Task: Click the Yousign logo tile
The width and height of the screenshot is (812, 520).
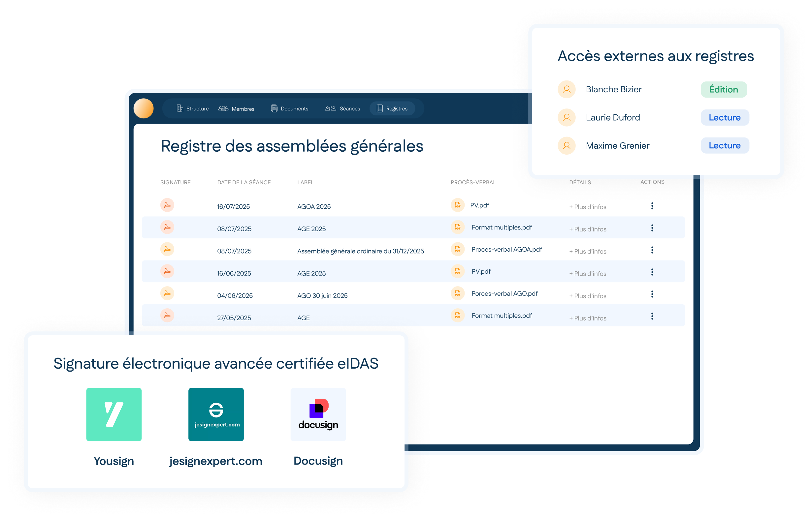Action: pos(114,414)
